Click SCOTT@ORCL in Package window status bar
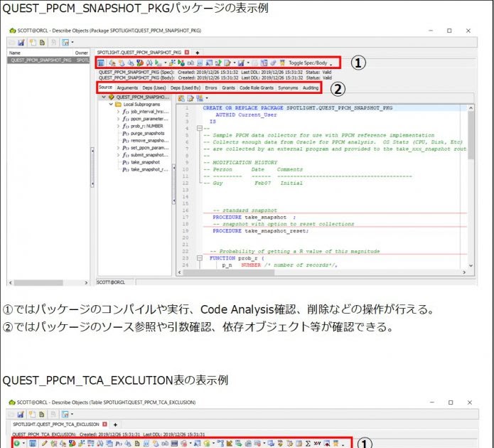Viewport: 494px width, 448px height. 111,282
